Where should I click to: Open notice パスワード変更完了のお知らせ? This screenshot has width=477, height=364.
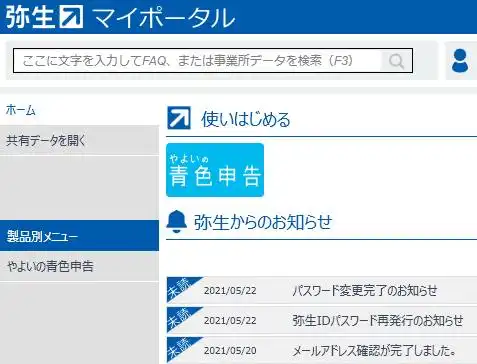[x=365, y=290]
